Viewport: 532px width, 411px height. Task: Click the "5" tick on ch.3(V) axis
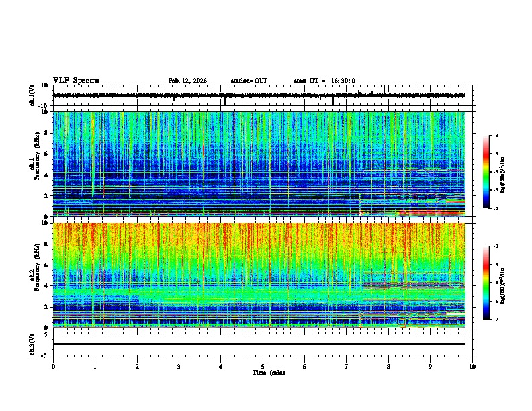46,334
